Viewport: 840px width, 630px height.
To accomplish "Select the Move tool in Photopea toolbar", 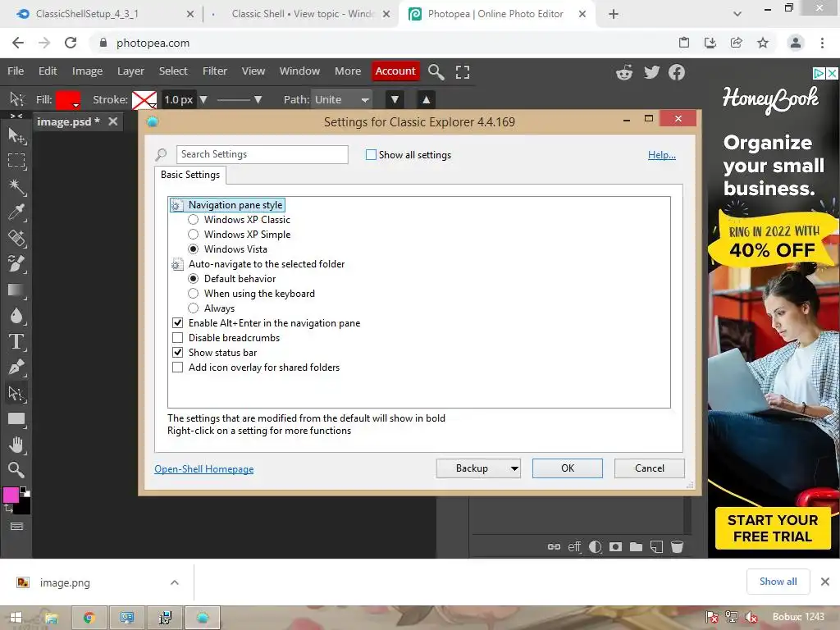I will 16,135.
